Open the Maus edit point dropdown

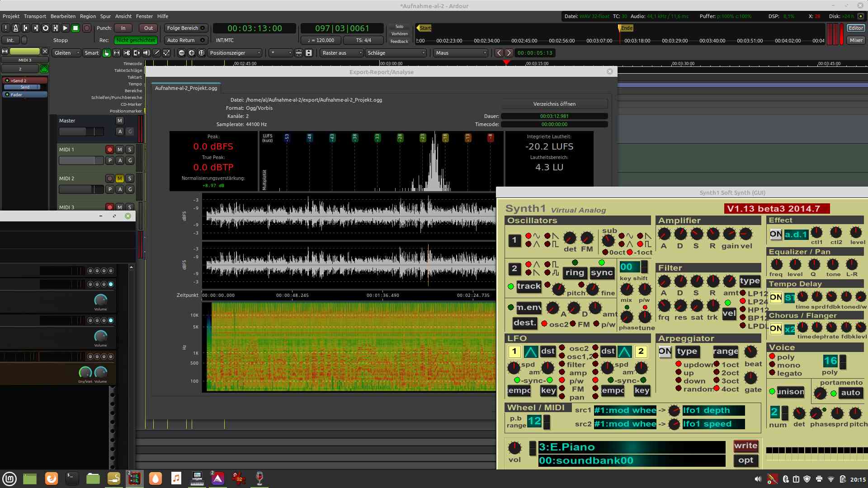coord(461,53)
